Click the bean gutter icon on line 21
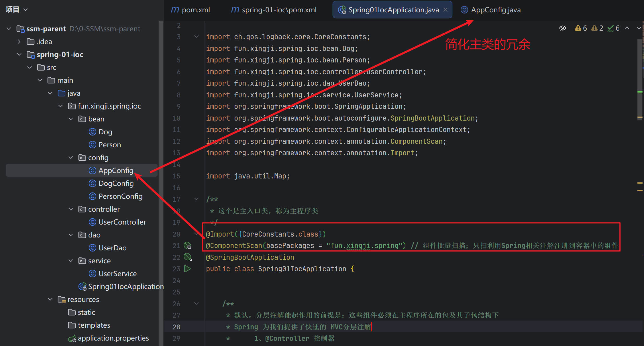This screenshot has width=644, height=346. (187, 246)
